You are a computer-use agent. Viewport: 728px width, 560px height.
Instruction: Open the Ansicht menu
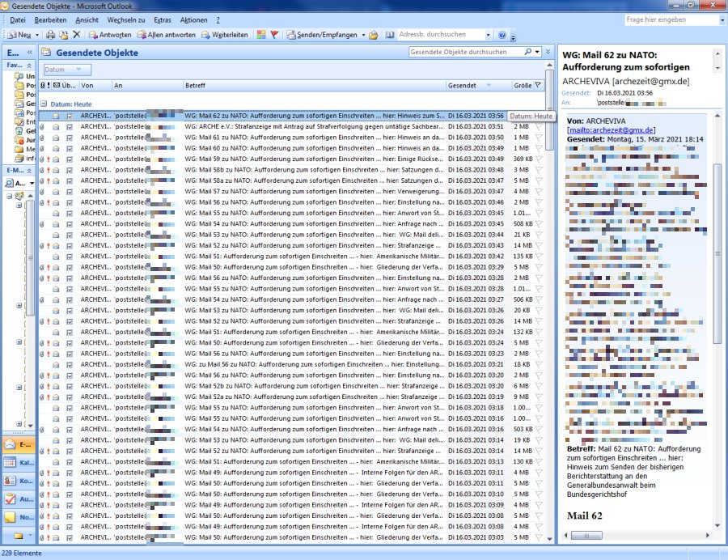pyautogui.click(x=87, y=20)
